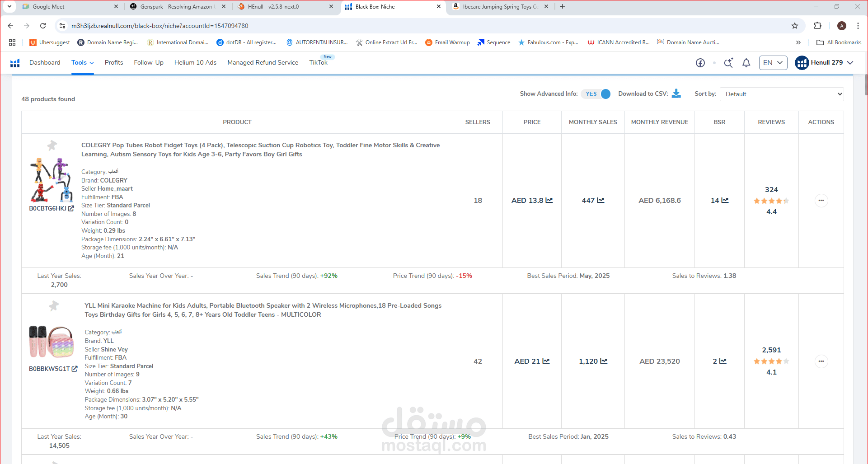868x464 pixels.
Task: Toggle Show Advanced Info switch off
Action: click(x=596, y=94)
